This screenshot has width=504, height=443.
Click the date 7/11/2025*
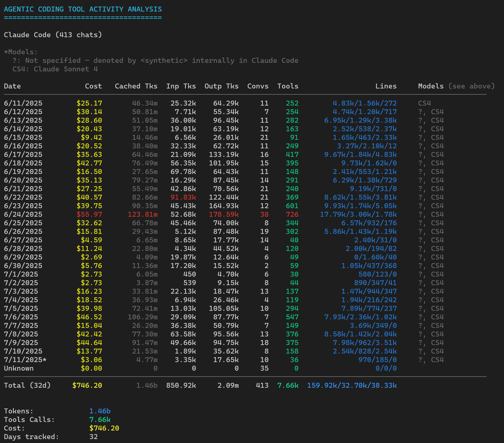point(25,360)
